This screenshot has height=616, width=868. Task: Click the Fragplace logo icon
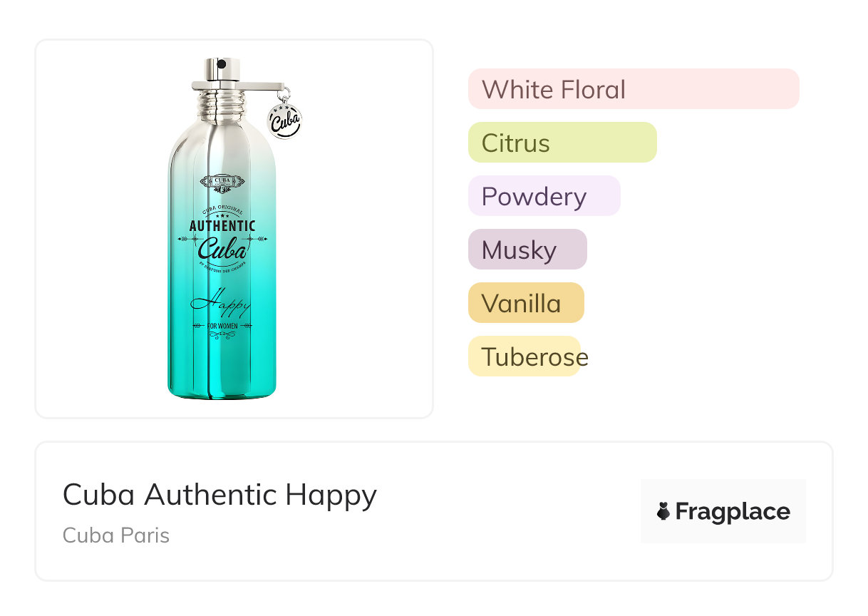pyautogui.click(x=663, y=511)
